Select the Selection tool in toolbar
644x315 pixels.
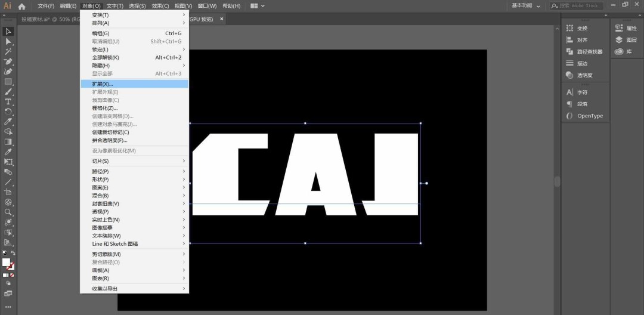[x=8, y=31]
